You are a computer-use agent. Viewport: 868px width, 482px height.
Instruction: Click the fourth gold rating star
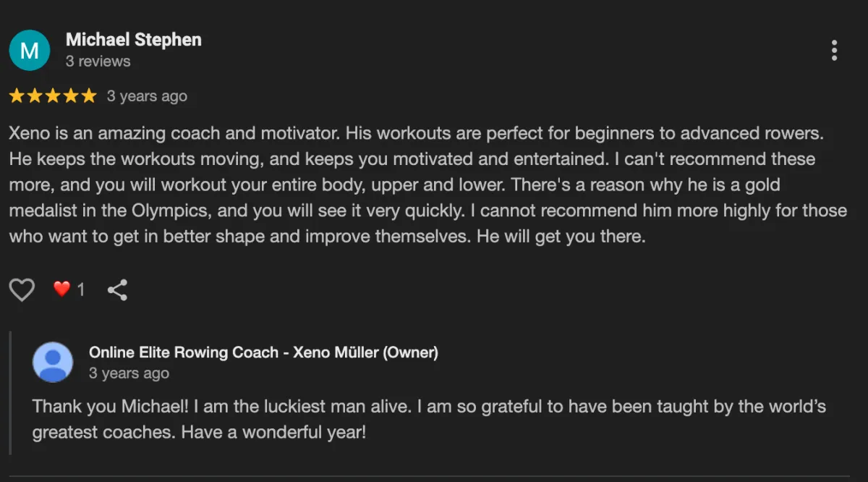point(71,96)
